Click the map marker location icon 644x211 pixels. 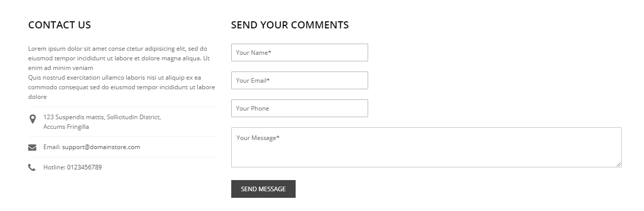point(32,119)
